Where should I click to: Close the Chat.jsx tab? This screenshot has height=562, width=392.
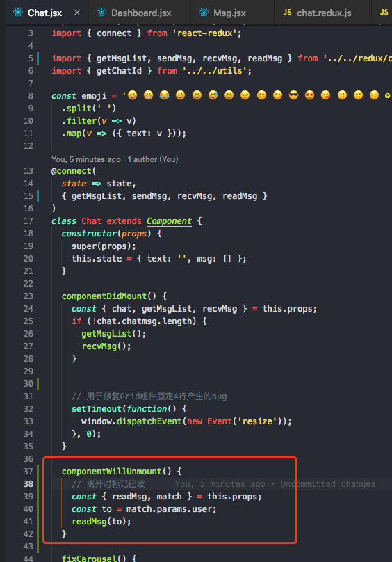click(77, 13)
